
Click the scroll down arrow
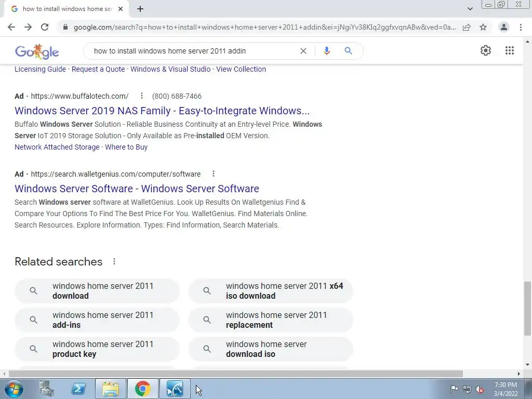click(527, 365)
